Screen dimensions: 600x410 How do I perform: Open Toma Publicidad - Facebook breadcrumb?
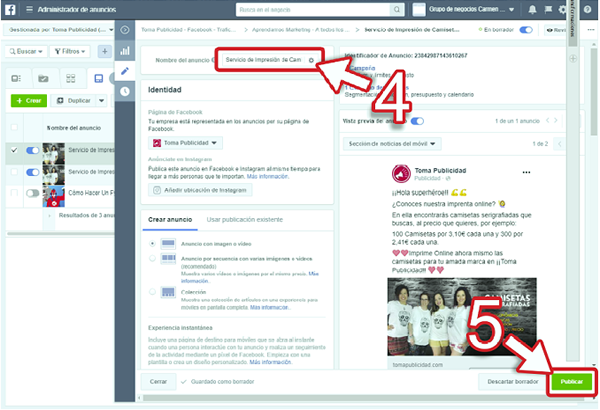point(188,30)
